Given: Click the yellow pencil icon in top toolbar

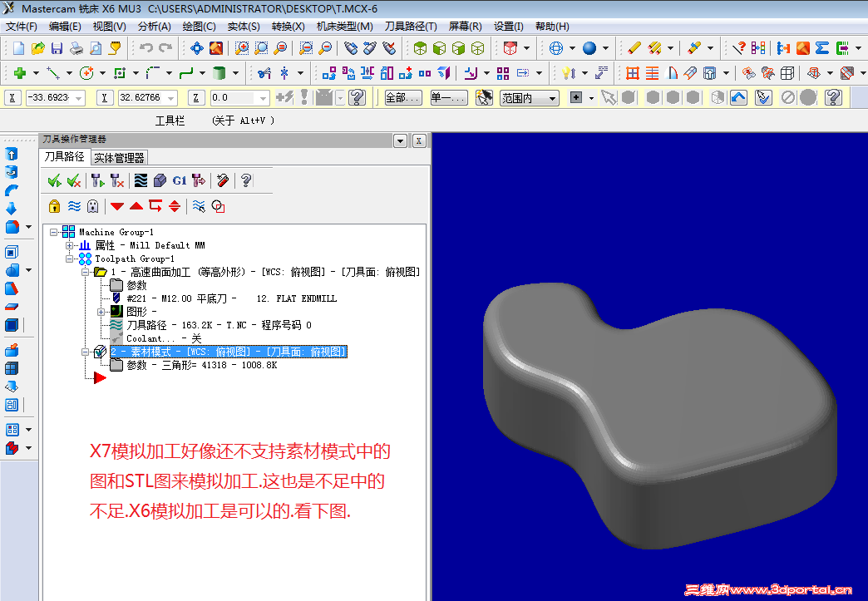Looking at the screenshot, I should point(634,48).
